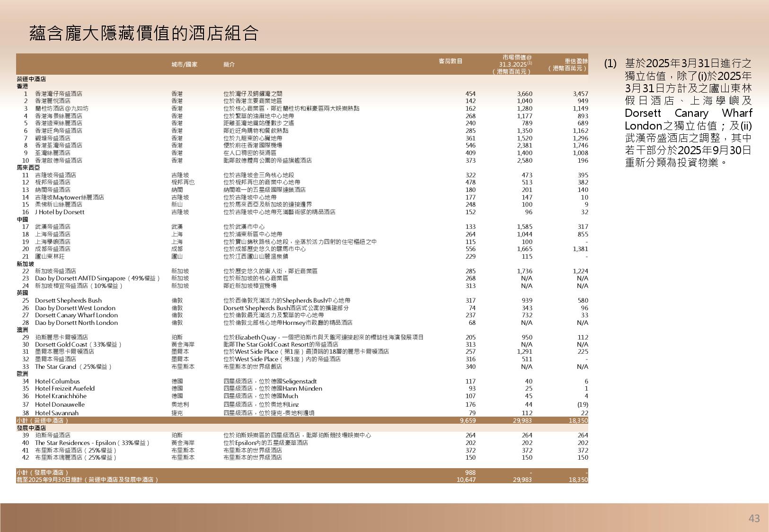
Task: Select the 城市/國家 column header
Action: pos(184,64)
